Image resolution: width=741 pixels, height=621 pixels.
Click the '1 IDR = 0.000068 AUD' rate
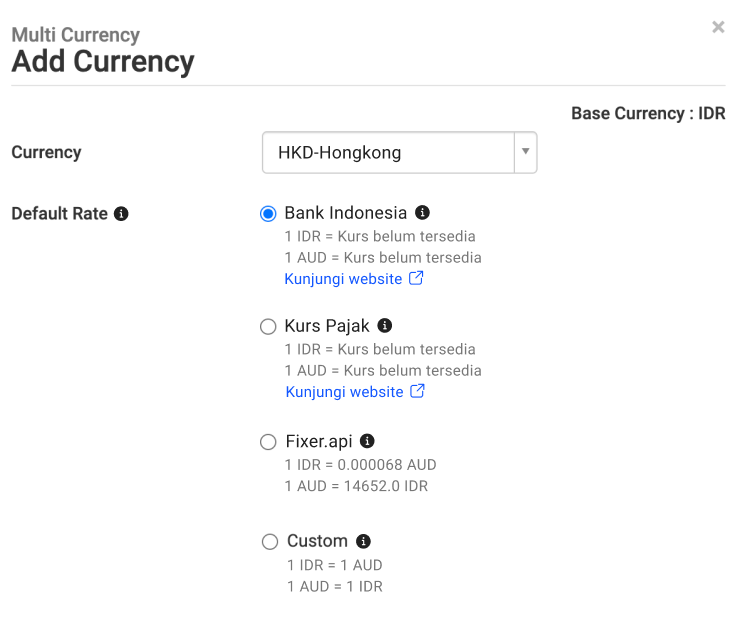click(x=361, y=465)
